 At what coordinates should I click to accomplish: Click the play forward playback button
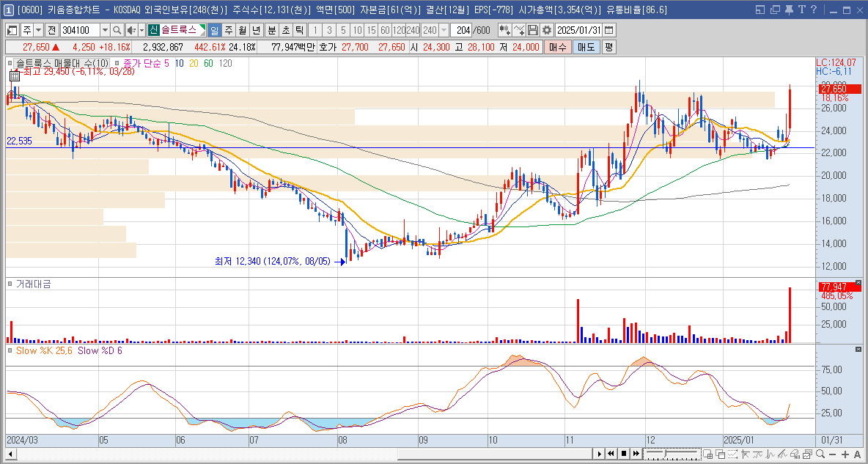[x=600, y=454]
